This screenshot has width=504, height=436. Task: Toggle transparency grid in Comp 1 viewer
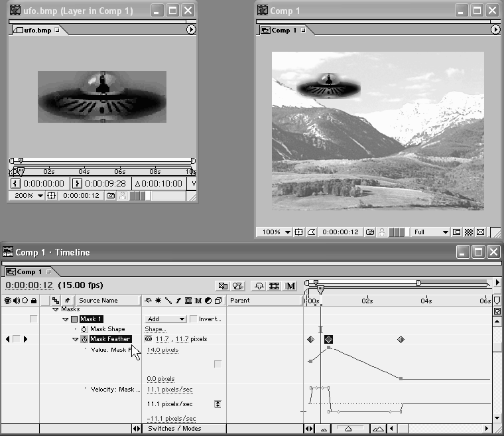468,232
